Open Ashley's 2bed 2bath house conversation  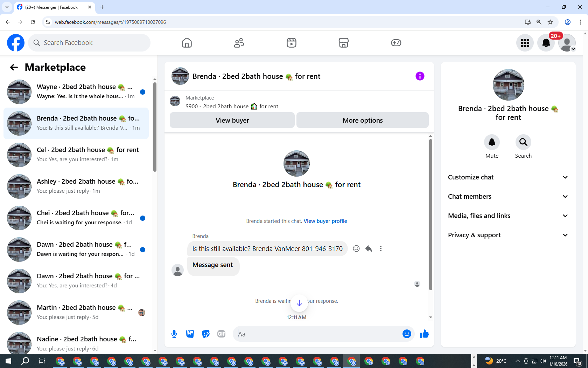click(76, 186)
